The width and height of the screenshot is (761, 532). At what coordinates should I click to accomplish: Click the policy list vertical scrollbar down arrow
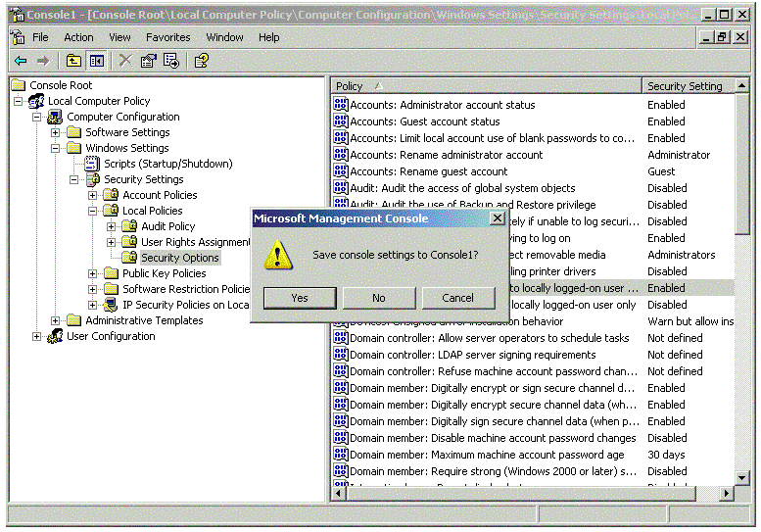(743, 478)
